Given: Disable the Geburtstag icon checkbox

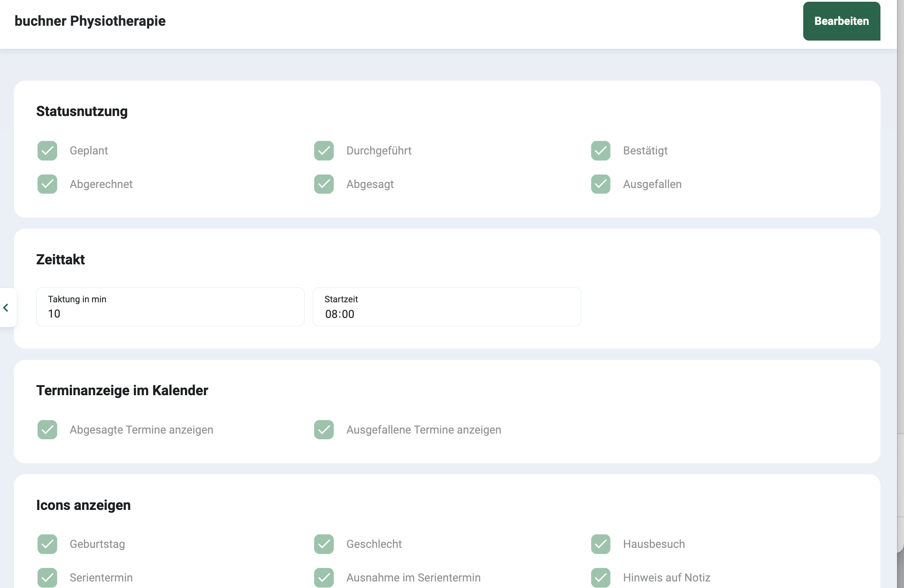Looking at the screenshot, I should [47, 544].
